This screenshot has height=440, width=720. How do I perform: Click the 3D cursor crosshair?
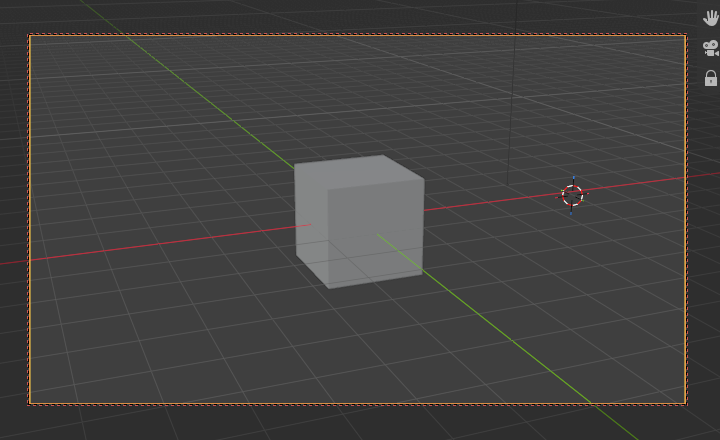(x=572, y=196)
